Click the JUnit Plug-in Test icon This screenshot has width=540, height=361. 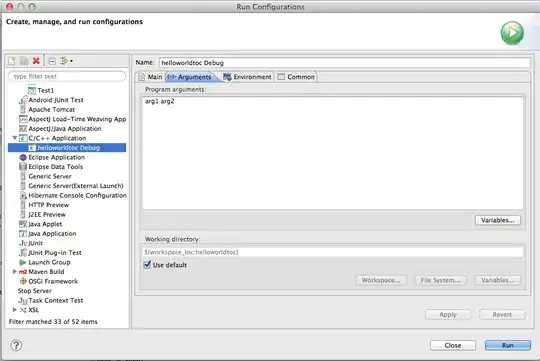pos(23,253)
